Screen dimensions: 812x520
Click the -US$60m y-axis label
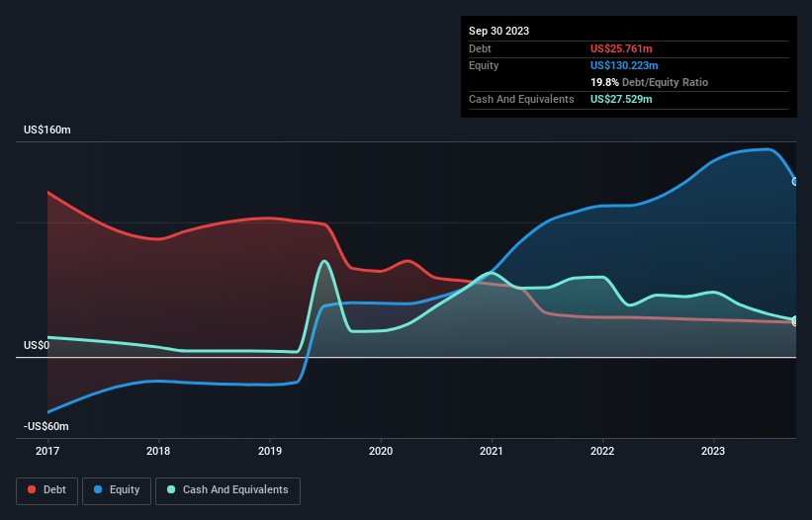[46, 426]
